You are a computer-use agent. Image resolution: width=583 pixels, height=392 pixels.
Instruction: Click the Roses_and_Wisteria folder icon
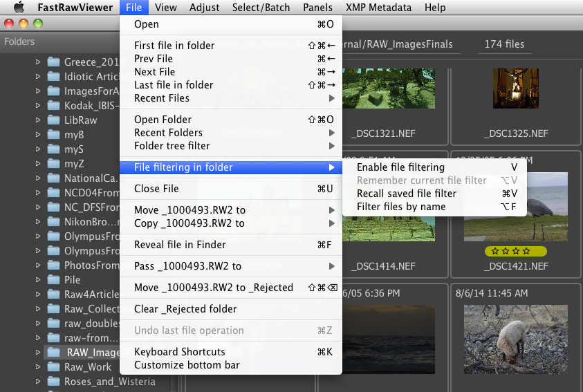(54, 382)
